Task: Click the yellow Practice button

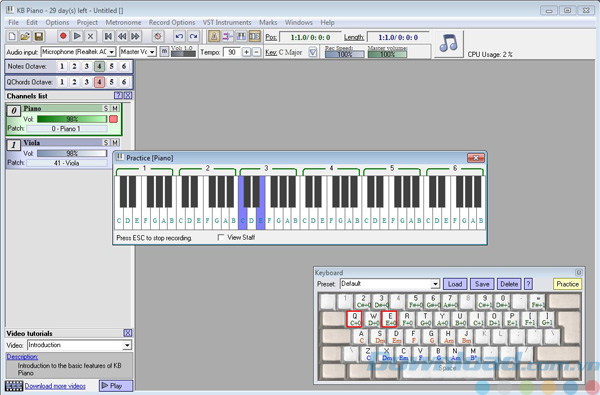Action: tap(567, 284)
